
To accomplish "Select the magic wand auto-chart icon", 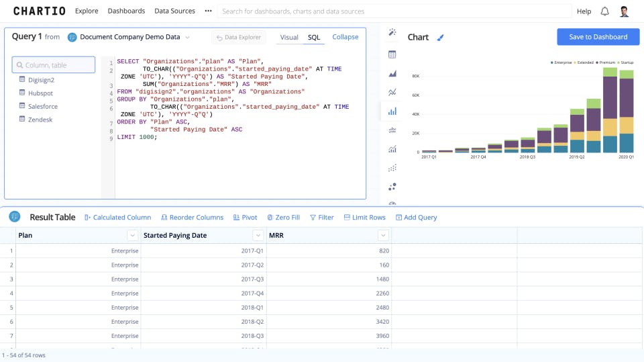I will tap(392, 32).
